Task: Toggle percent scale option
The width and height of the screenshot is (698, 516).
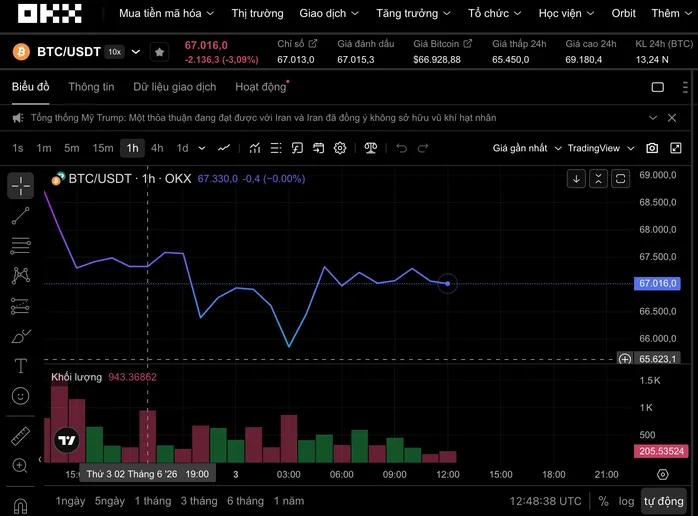Action: click(603, 501)
